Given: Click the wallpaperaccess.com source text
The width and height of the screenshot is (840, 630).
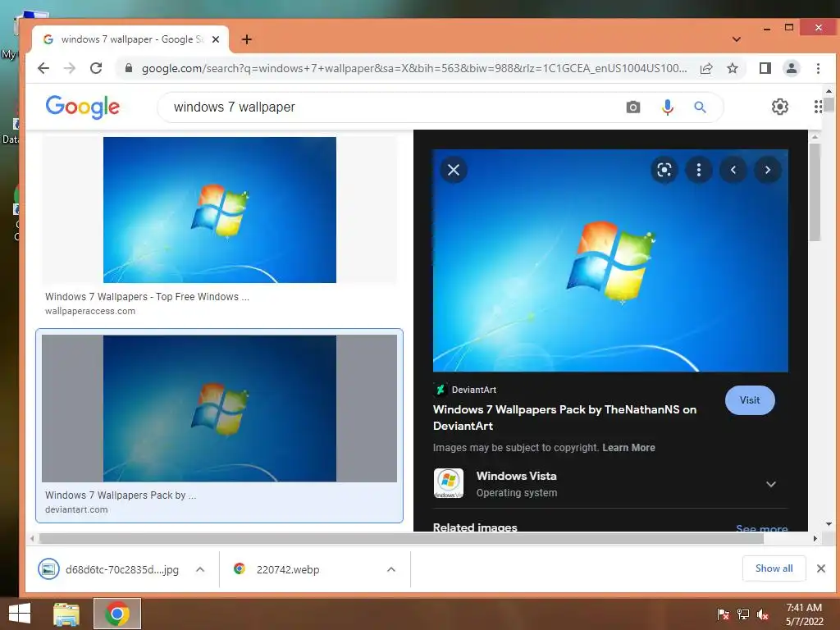Looking at the screenshot, I should click(90, 311).
